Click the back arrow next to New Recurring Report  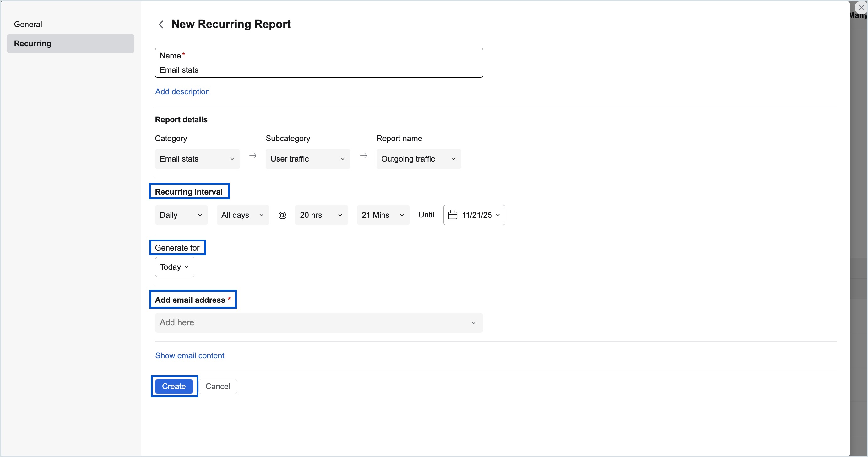pos(161,24)
